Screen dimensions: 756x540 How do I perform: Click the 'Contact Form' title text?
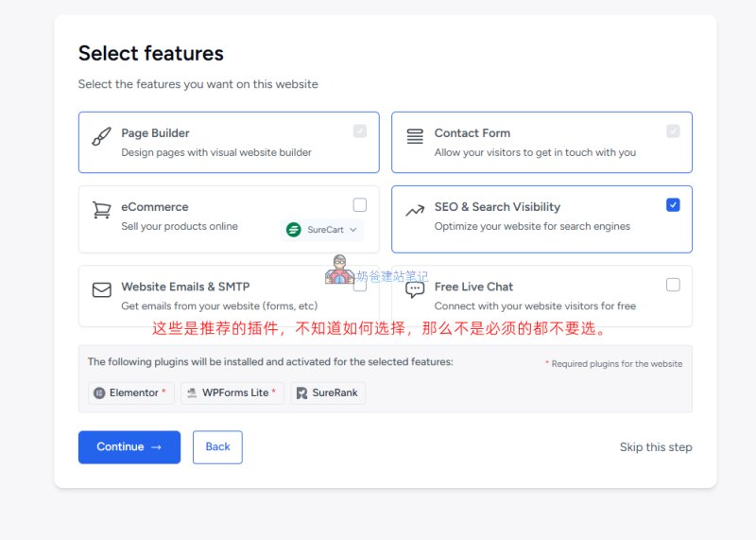coord(472,133)
